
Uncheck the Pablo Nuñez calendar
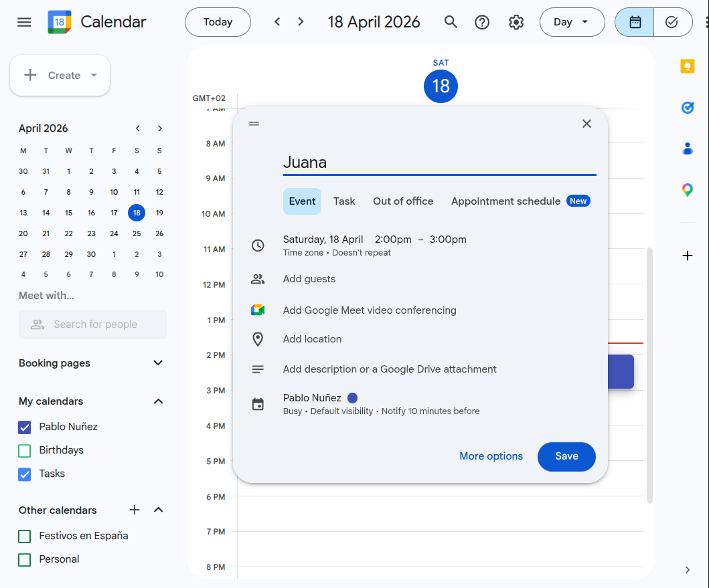[x=25, y=427]
